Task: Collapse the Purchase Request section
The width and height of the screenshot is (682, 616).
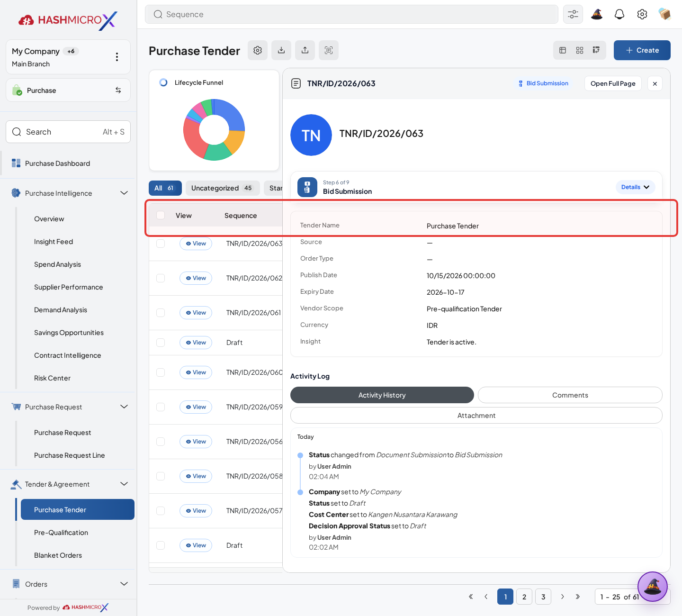Action: coord(124,407)
